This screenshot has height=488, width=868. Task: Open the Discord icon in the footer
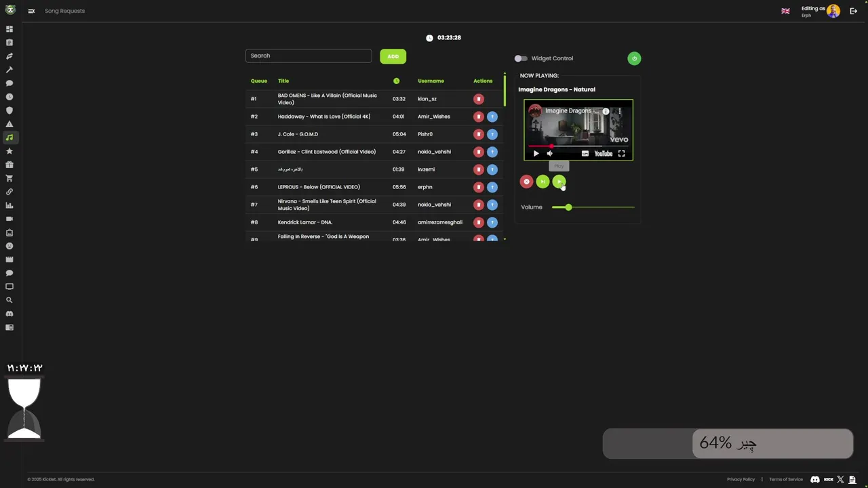[815, 479]
